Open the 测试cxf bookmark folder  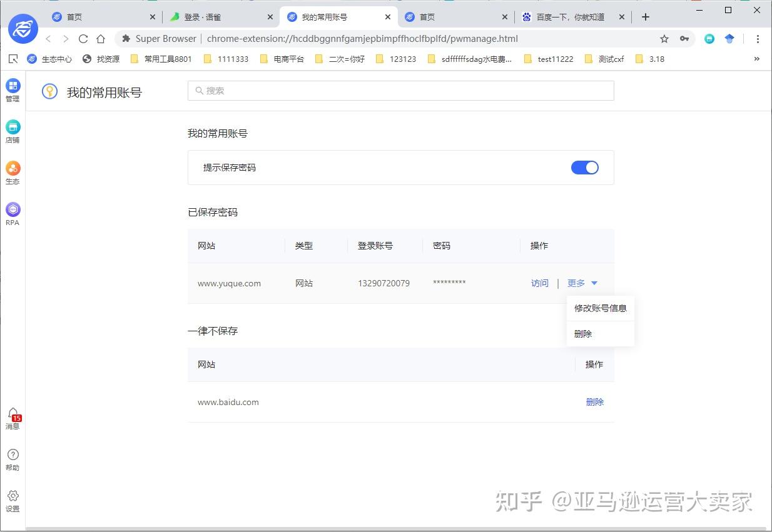point(604,59)
